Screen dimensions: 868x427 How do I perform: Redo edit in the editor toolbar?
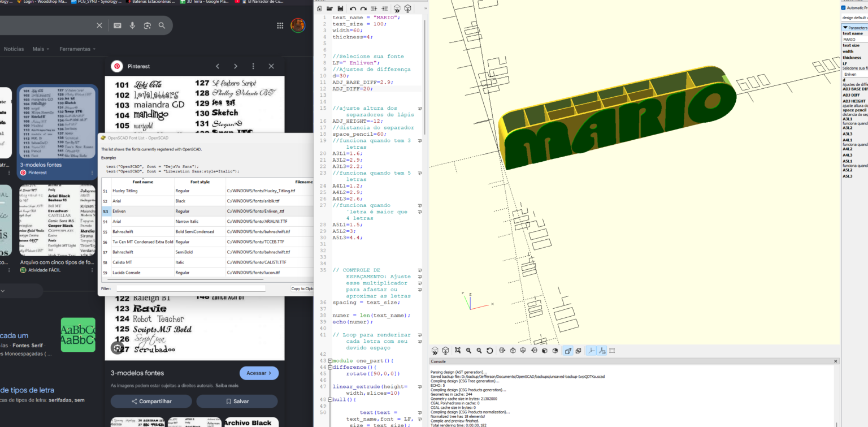pyautogui.click(x=363, y=8)
